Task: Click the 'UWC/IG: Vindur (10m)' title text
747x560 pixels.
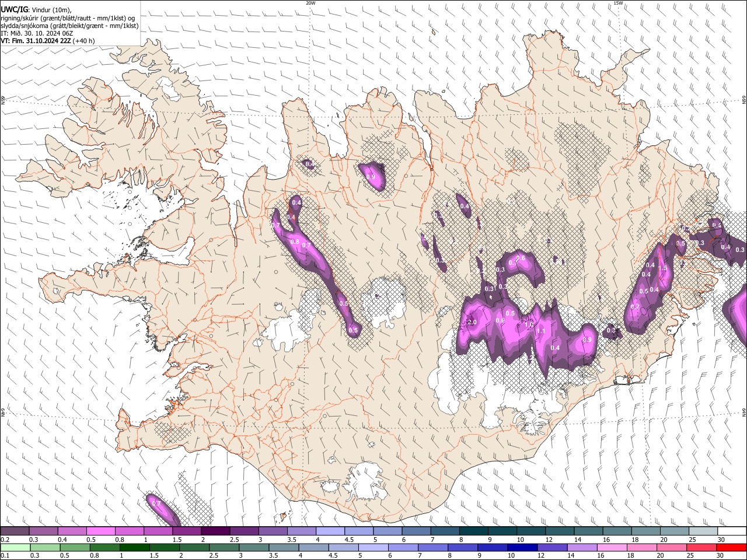Action: [36, 9]
